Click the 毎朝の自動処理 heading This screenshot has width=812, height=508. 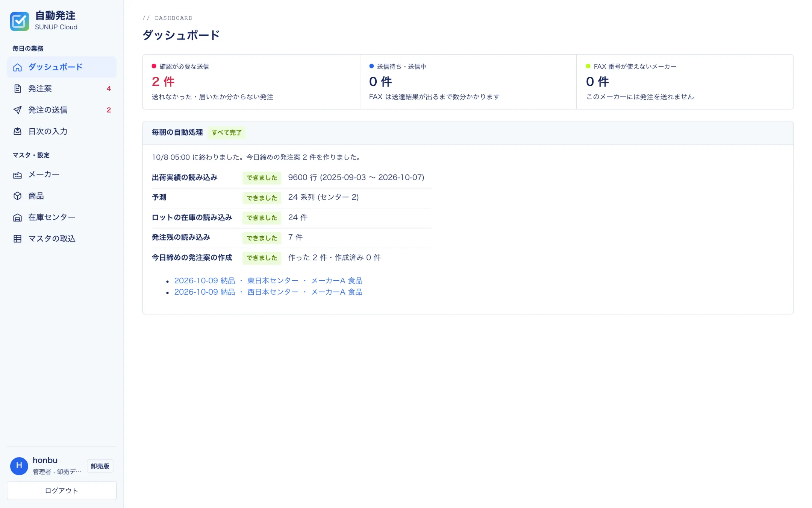[177, 132]
